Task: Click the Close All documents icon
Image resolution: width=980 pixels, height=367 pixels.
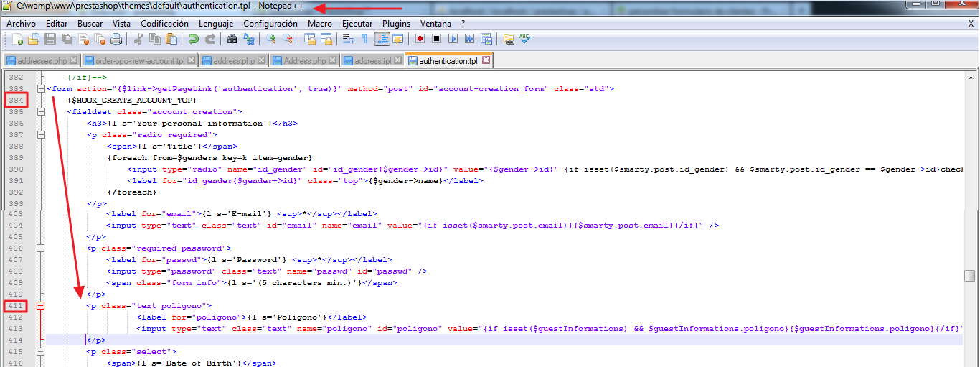Action: 99,39
